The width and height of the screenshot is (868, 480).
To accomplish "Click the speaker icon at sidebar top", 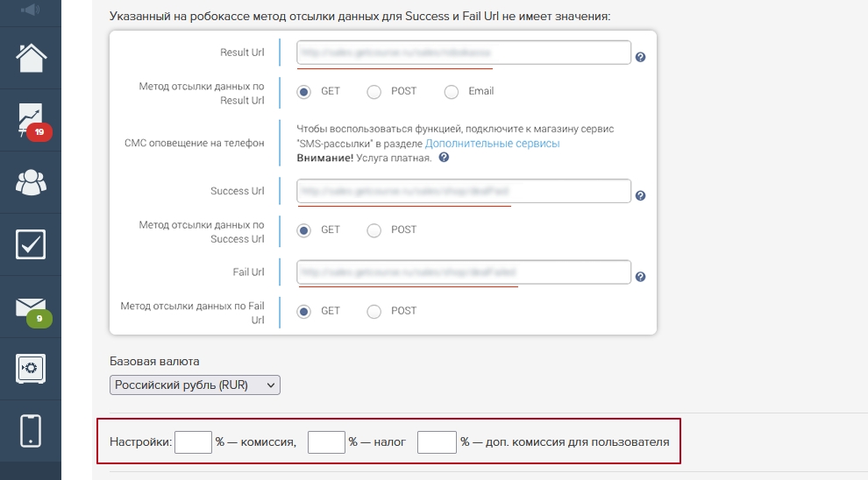I will 31,11.
